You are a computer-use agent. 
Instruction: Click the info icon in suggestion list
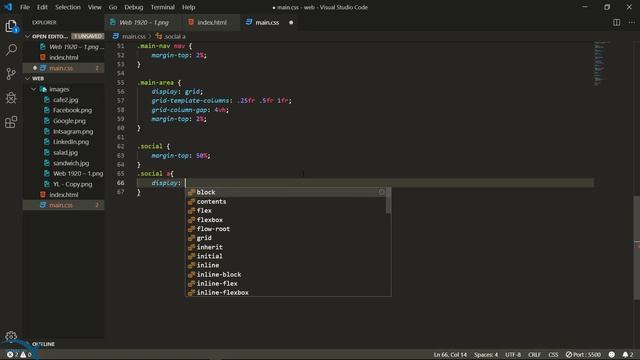[381, 192]
